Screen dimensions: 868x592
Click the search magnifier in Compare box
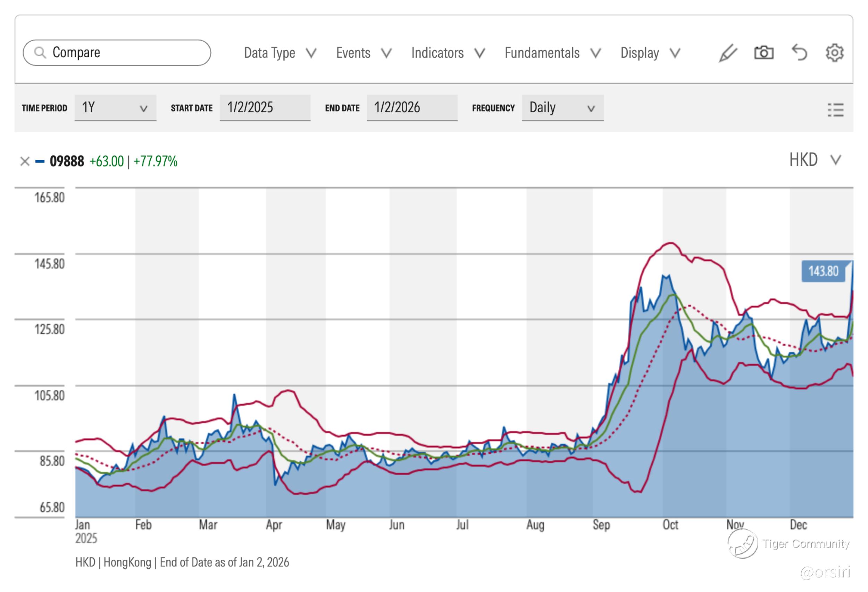tap(40, 53)
